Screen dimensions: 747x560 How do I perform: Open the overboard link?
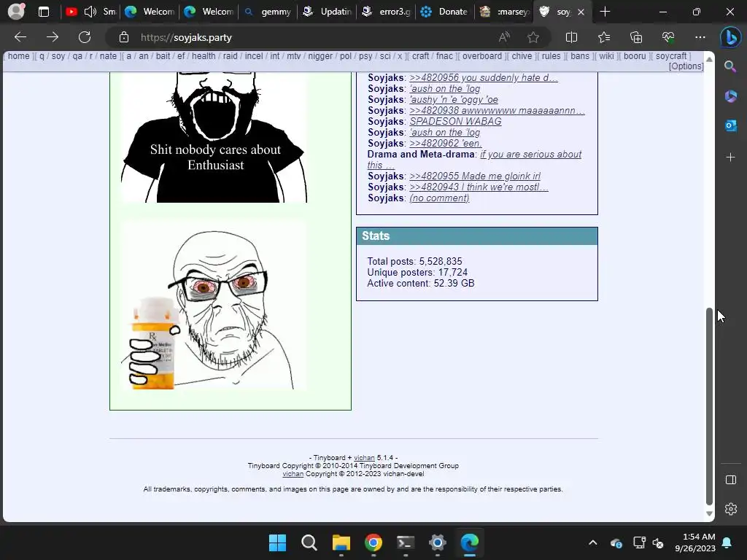click(482, 56)
